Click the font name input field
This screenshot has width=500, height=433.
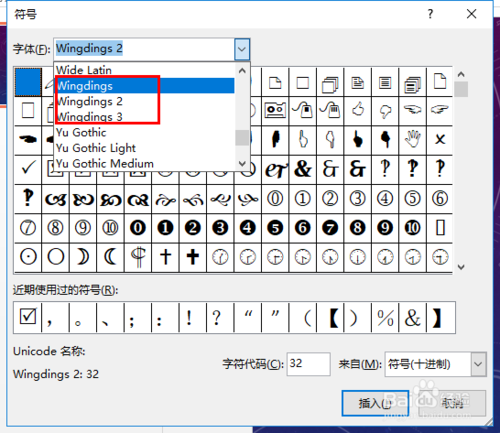coord(144,49)
